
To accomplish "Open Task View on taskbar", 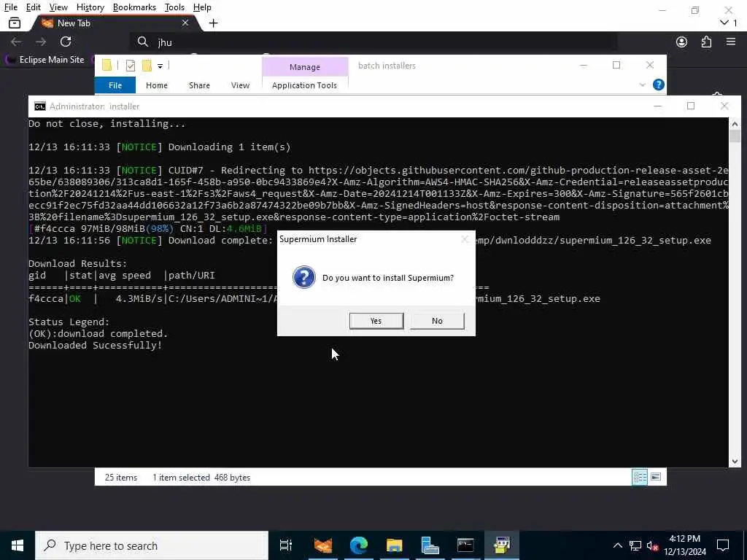I will (286, 545).
